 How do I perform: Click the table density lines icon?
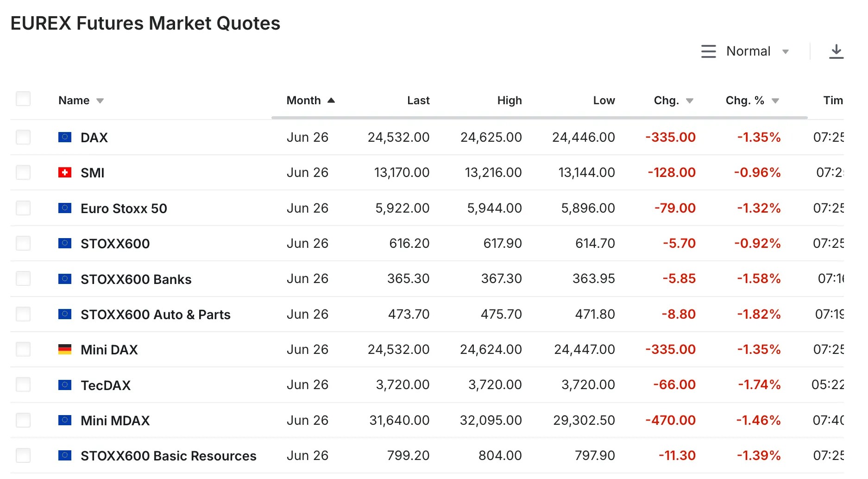point(708,51)
